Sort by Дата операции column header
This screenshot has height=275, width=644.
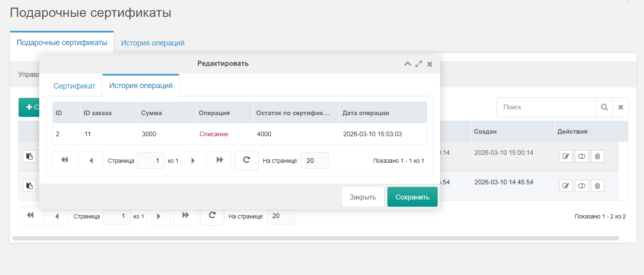[365, 113]
